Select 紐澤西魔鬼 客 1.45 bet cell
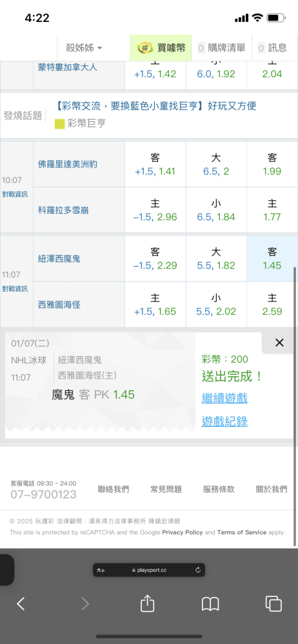 [x=272, y=258]
